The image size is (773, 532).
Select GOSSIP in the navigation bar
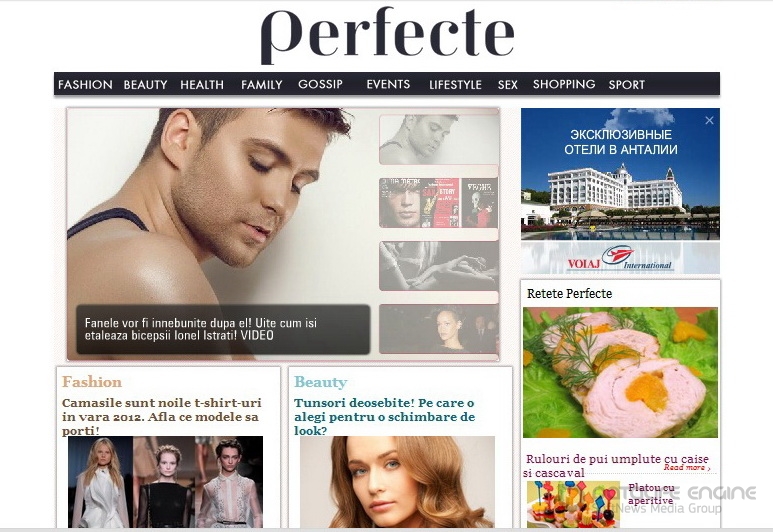320,84
